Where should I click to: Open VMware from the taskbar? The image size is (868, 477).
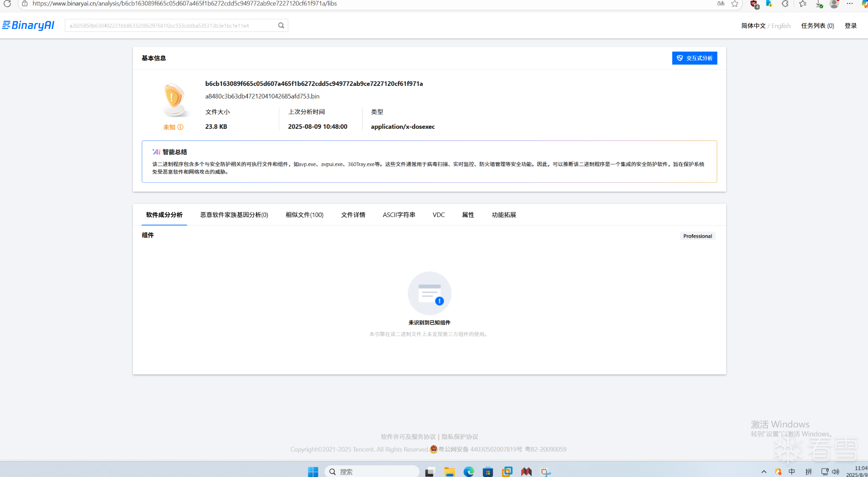pyautogui.click(x=507, y=472)
